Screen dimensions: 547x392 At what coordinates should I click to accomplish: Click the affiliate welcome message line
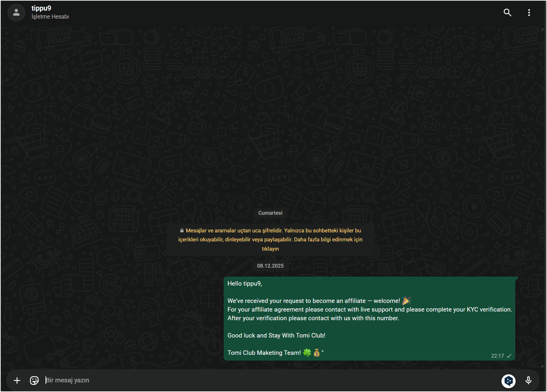(319, 301)
